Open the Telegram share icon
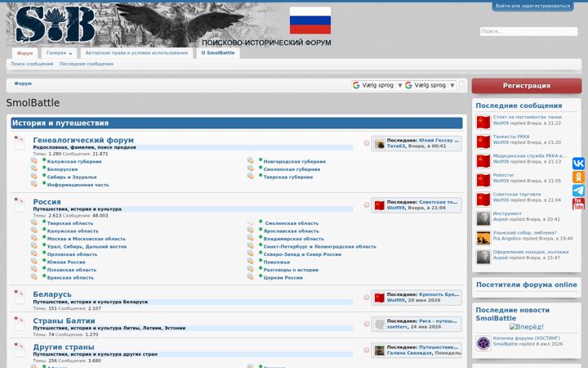Image resolution: width=588 pixels, height=368 pixels. click(578, 191)
